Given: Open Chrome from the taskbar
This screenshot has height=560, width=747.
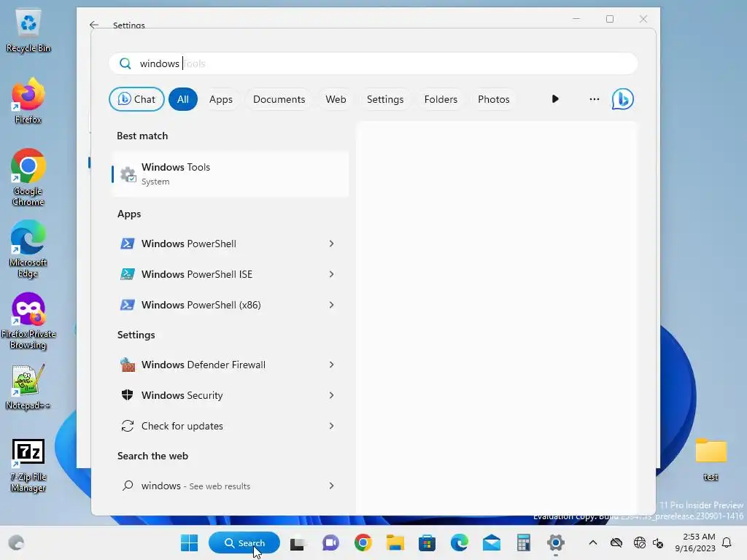Looking at the screenshot, I should click(363, 542).
